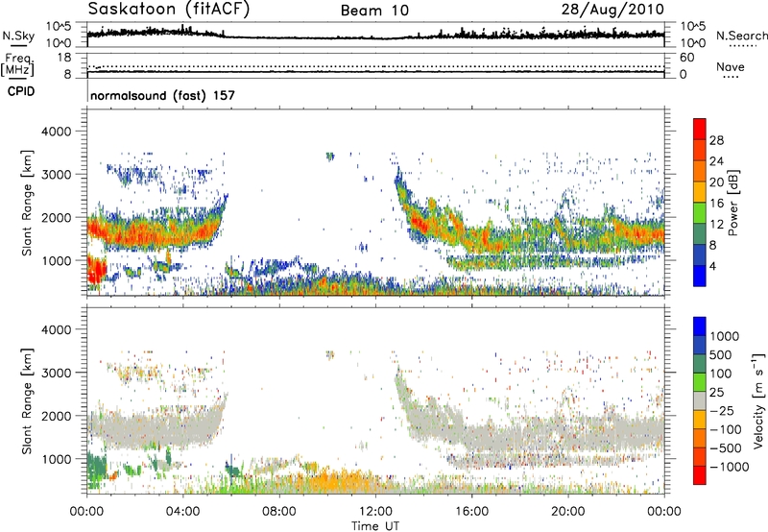The width and height of the screenshot is (768, 532).
Task: Click the N.Search legend label
Action: (x=741, y=36)
